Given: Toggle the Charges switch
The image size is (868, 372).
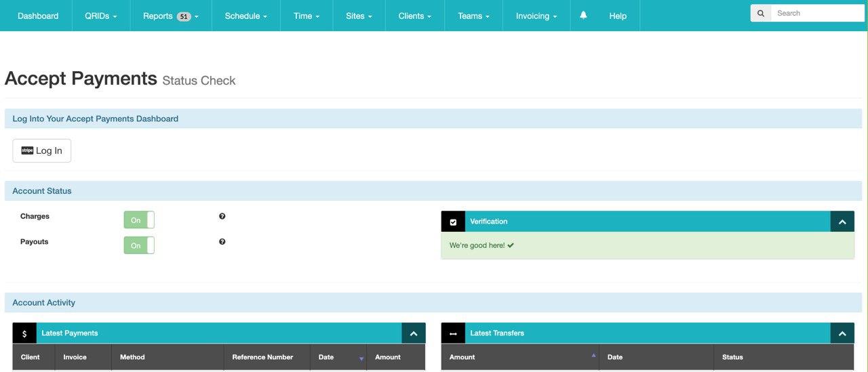Looking at the screenshot, I should click(x=139, y=220).
